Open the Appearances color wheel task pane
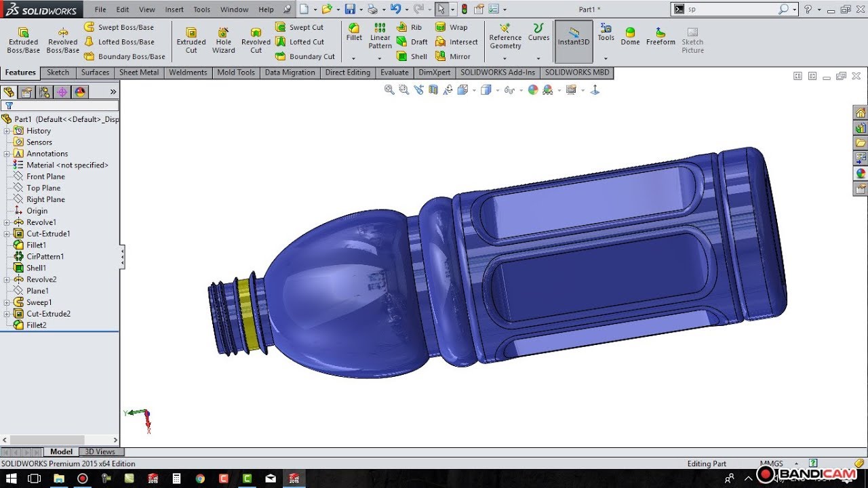Image resolution: width=868 pixels, height=488 pixels. click(x=861, y=173)
